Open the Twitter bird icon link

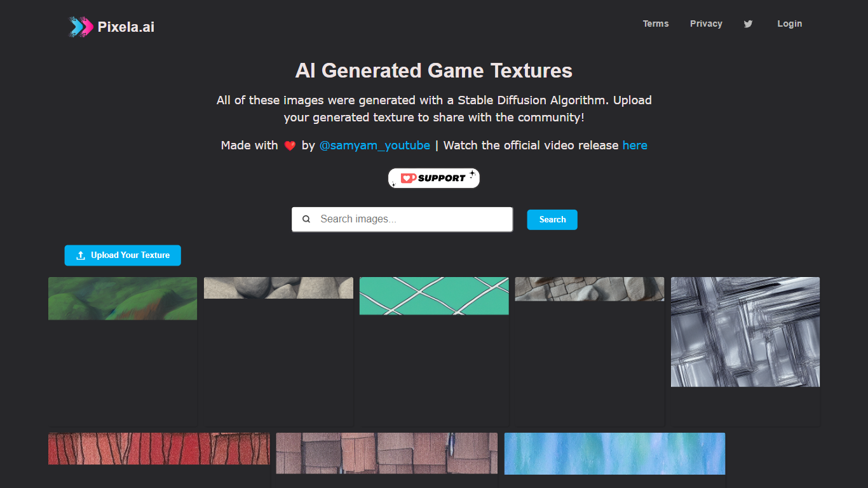coord(748,24)
